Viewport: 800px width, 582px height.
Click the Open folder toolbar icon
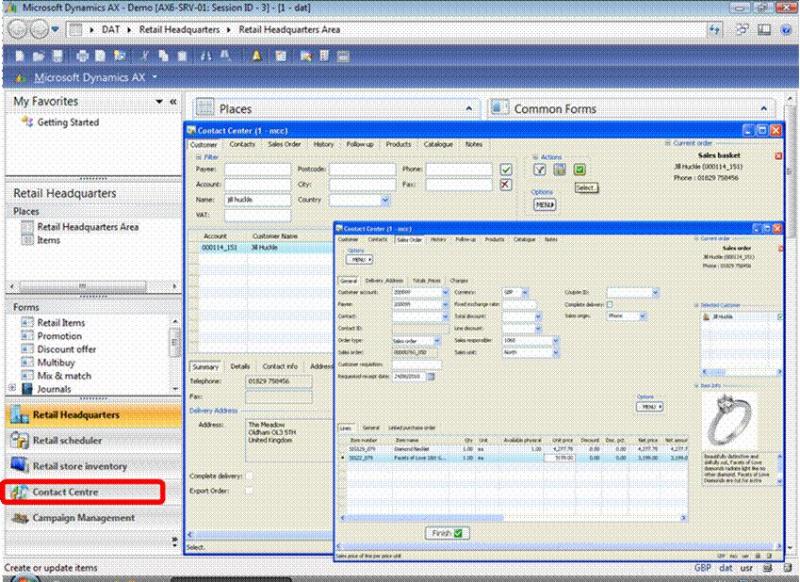click(x=39, y=56)
